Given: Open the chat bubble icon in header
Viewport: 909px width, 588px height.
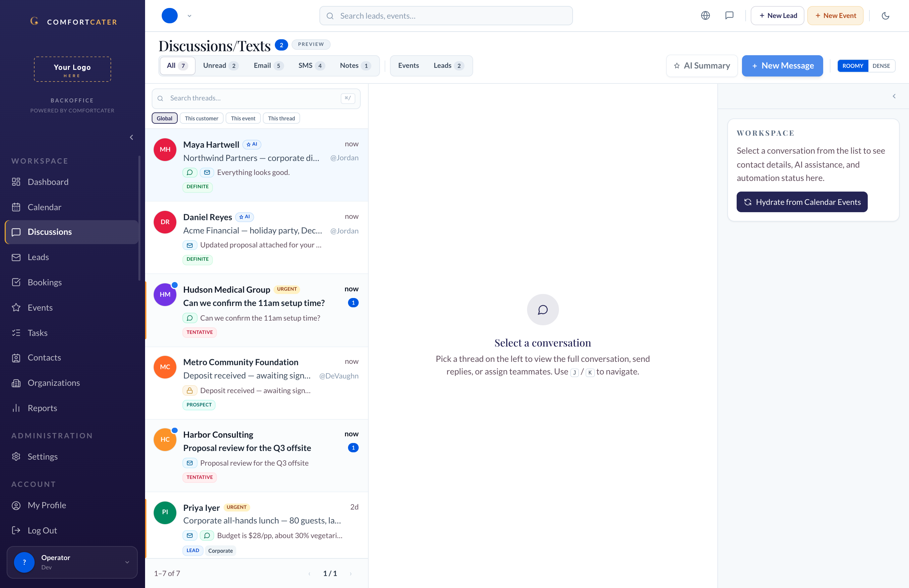Looking at the screenshot, I should pos(729,16).
